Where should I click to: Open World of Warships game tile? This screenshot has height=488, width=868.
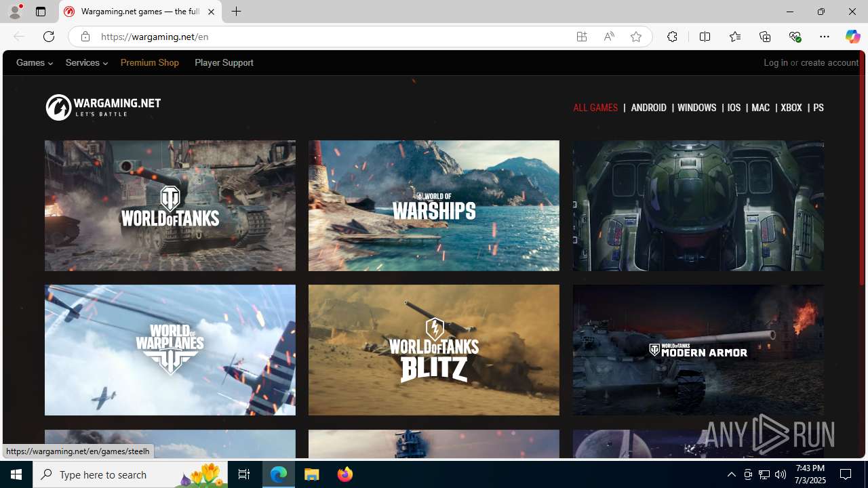point(434,205)
